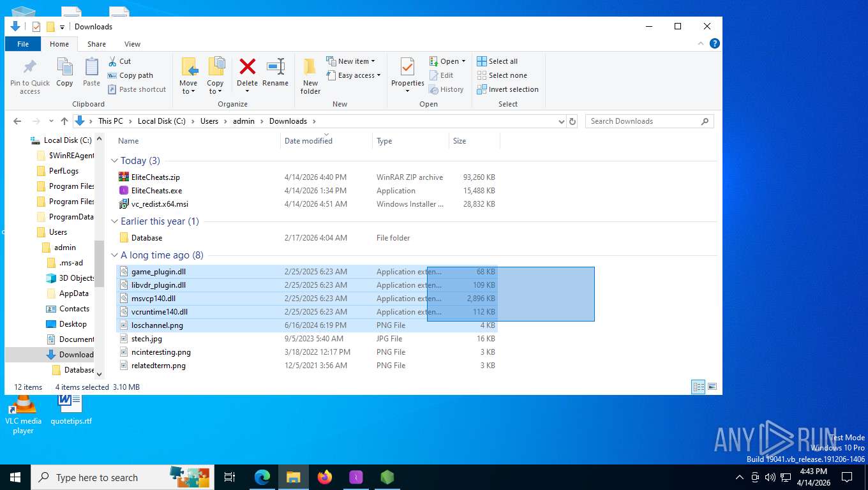Click the Cut scissors icon
Viewport: 868px width, 490px height.
tap(112, 61)
